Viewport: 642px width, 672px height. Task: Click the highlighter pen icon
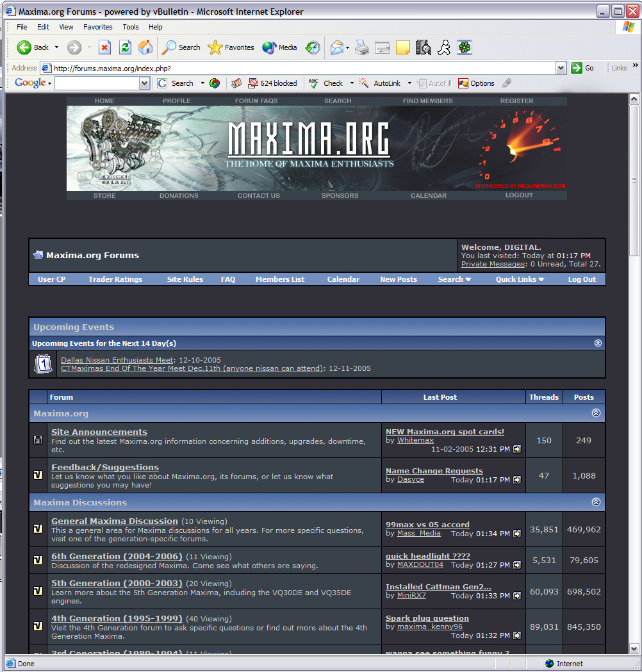tap(507, 83)
